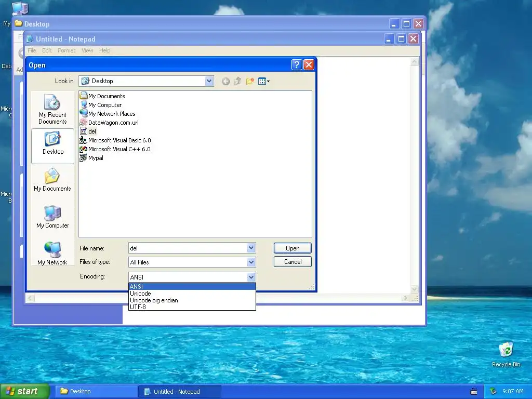532x399 pixels.
Task: Create a new folder icon
Action: (250, 81)
